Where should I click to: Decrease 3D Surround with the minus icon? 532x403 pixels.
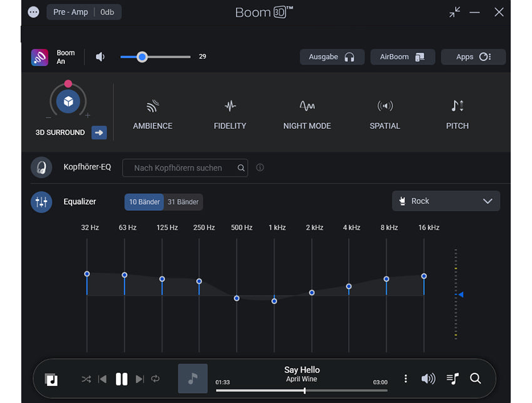pos(49,118)
